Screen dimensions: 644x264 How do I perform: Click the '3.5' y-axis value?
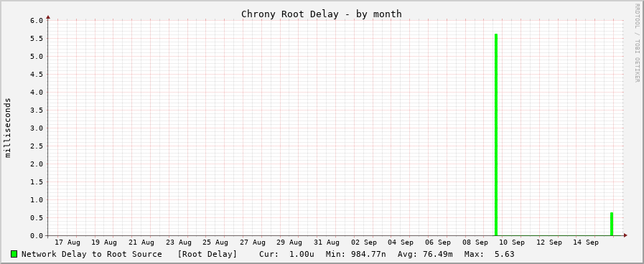coord(37,110)
